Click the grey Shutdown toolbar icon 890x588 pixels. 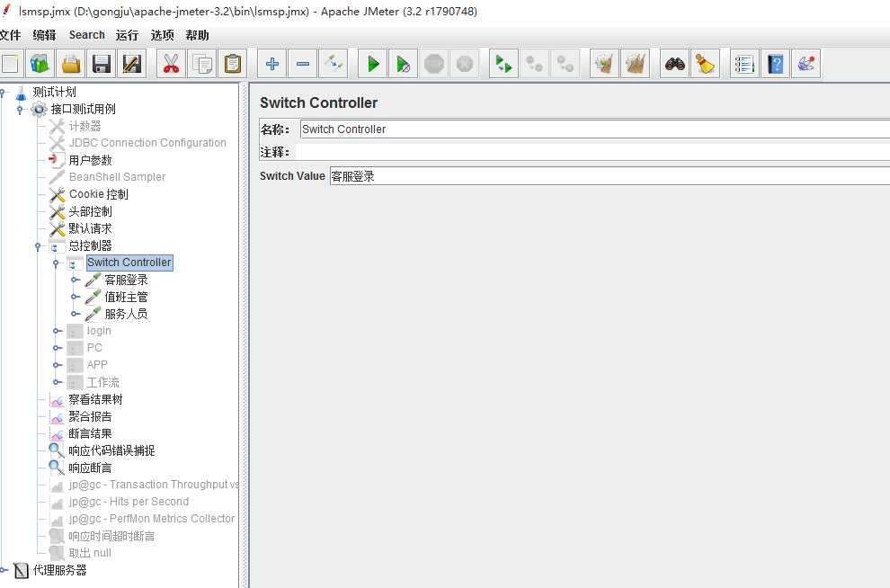point(465,64)
